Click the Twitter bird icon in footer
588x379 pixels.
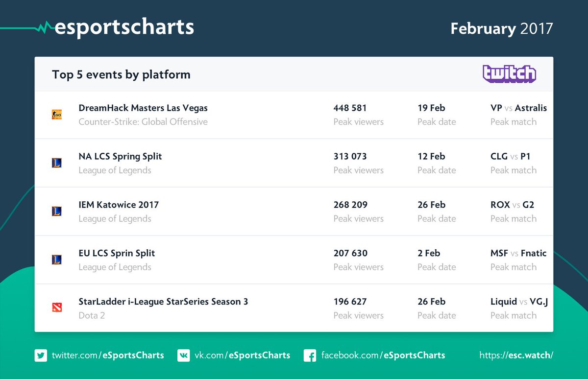pos(41,355)
